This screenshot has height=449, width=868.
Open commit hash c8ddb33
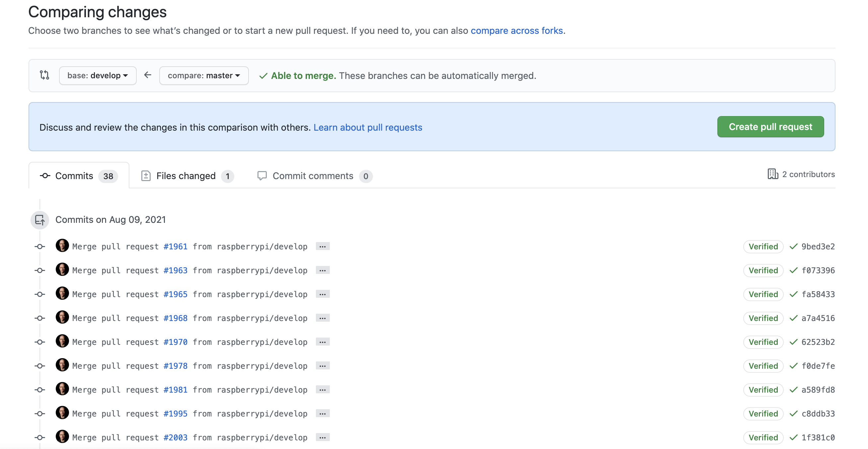[818, 414]
